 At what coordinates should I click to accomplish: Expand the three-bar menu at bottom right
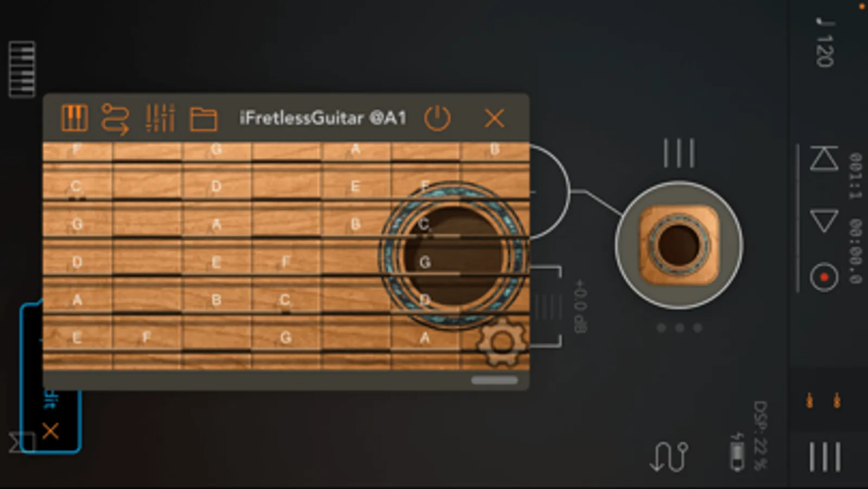pos(825,456)
